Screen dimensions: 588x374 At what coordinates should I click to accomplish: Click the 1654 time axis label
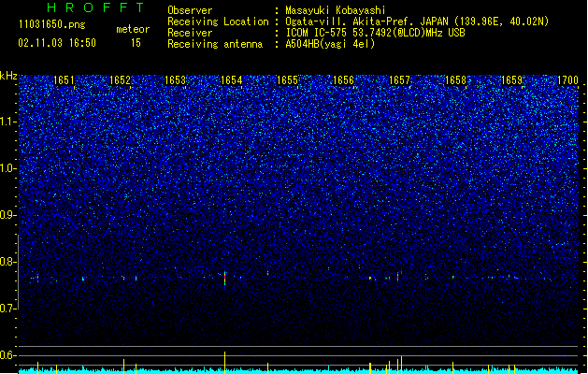pos(232,80)
